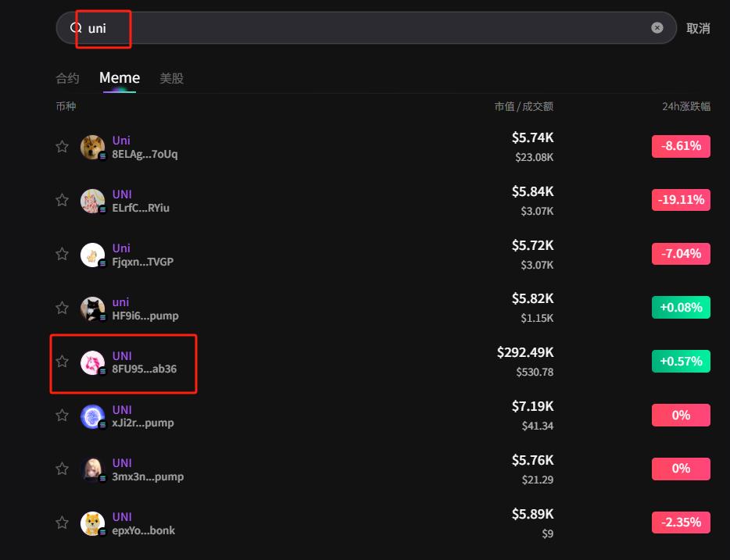Open the 美股 tab
This screenshot has height=560, width=730.
click(x=172, y=78)
